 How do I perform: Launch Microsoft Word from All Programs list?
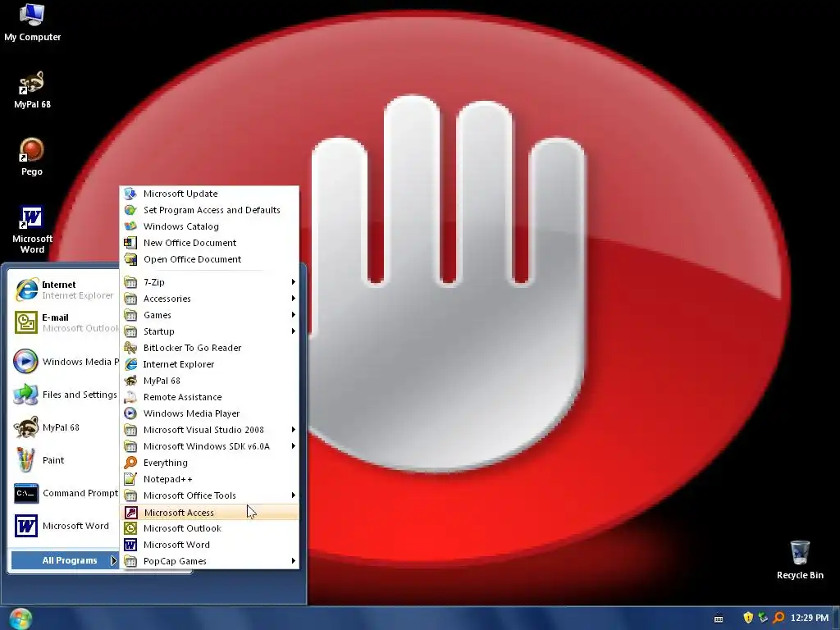coord(209,545)
